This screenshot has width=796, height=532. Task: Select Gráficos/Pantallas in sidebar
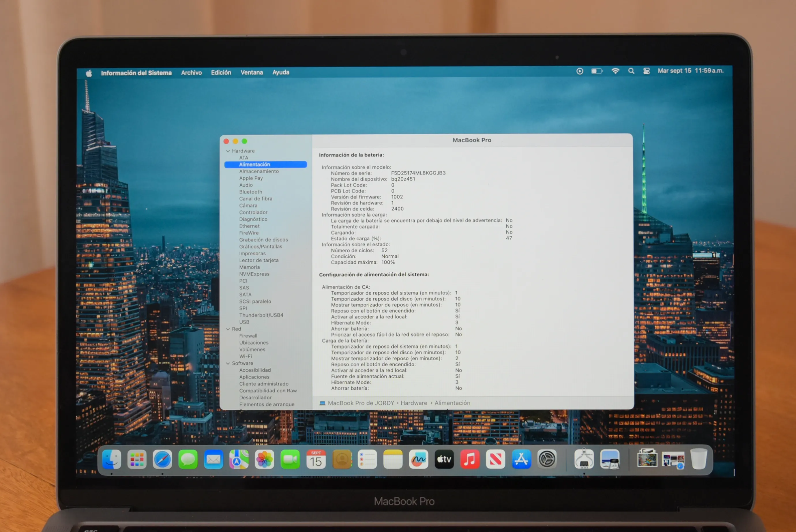[261, 247]
